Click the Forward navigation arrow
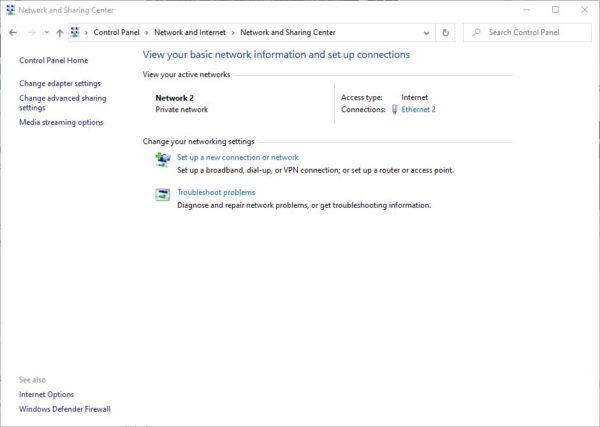 [32, 33]
